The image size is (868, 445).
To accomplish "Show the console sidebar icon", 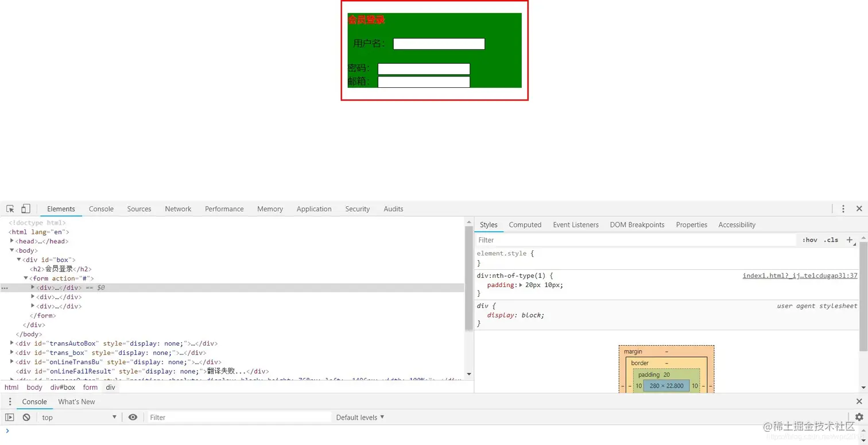I will [x=10, y=417].
